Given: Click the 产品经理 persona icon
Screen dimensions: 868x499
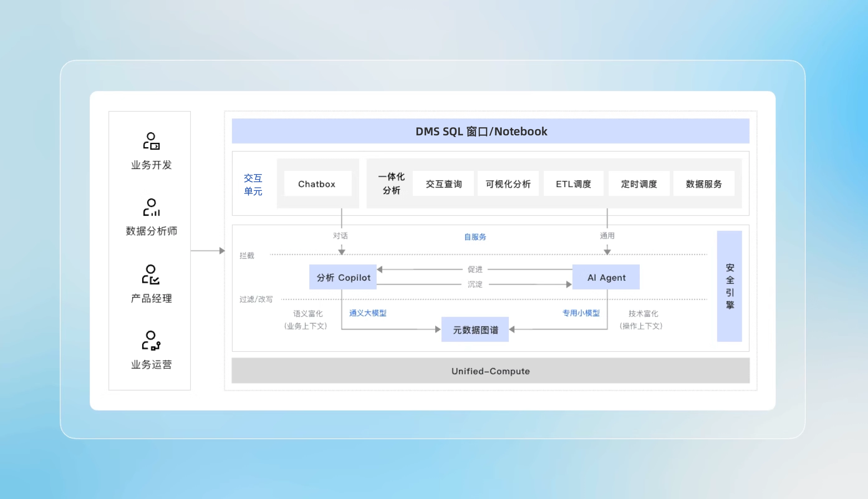Looking at the screenshot, I should (x=151, y=274).
